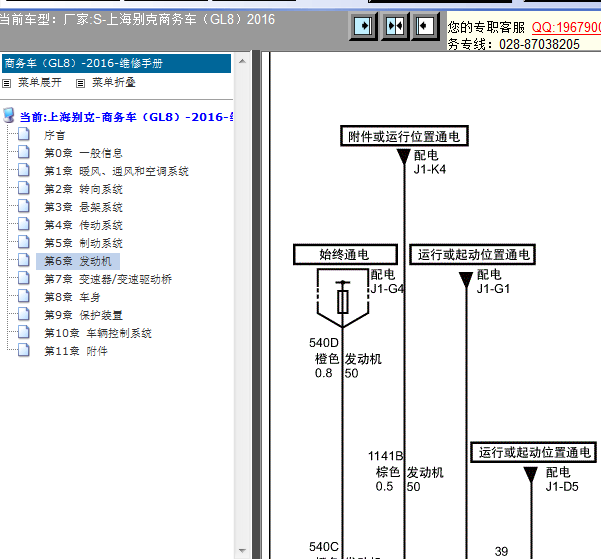This screenshot has height=559, width=601.
Task: Select 第6章 发动机 chapter
Action: pyautogui.click(x=78, y=261)
